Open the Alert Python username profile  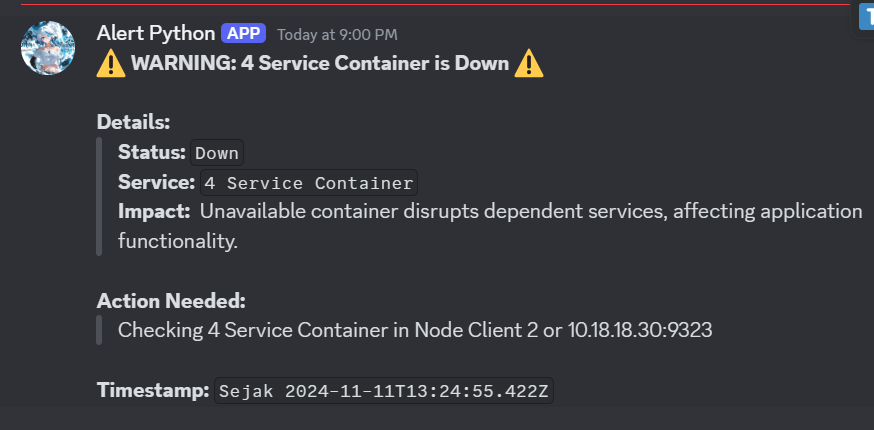(x=155, y=33)
